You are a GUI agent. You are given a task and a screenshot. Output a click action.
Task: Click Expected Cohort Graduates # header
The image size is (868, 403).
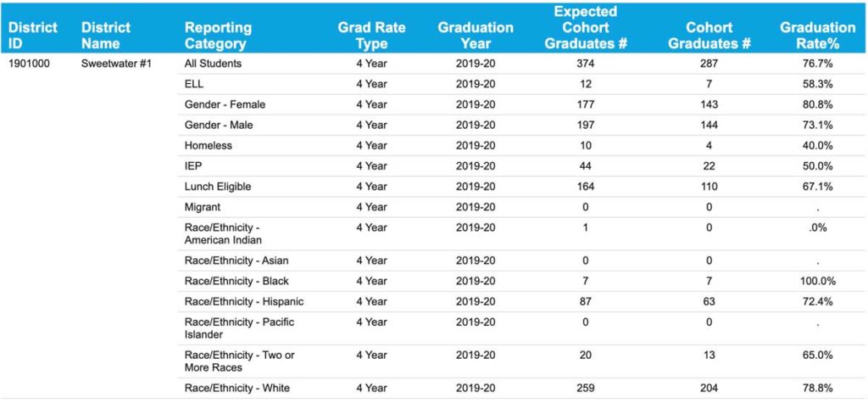[x=585, y=28]
